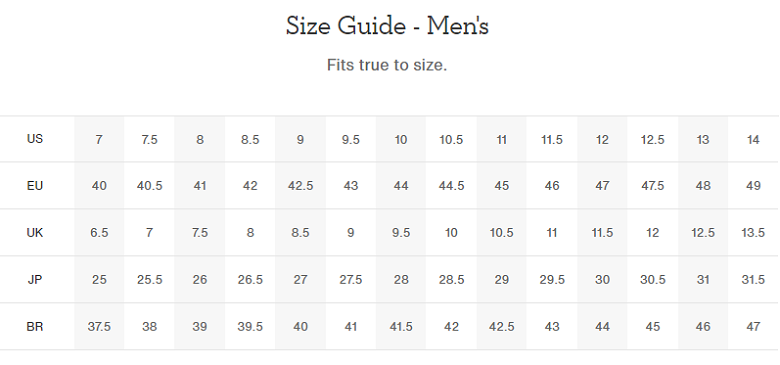Select US size 10.5 cell
This screenshot has width=780, height=365.
451,140
